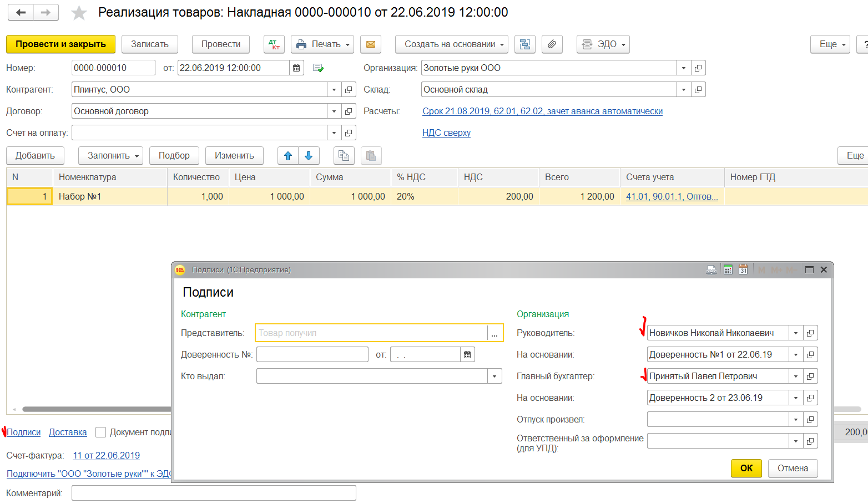Focus Доверенность № input field
Image resolution: width=868 pixels, height=504 pixels.
pyautogui.click(x=312, y=354)
